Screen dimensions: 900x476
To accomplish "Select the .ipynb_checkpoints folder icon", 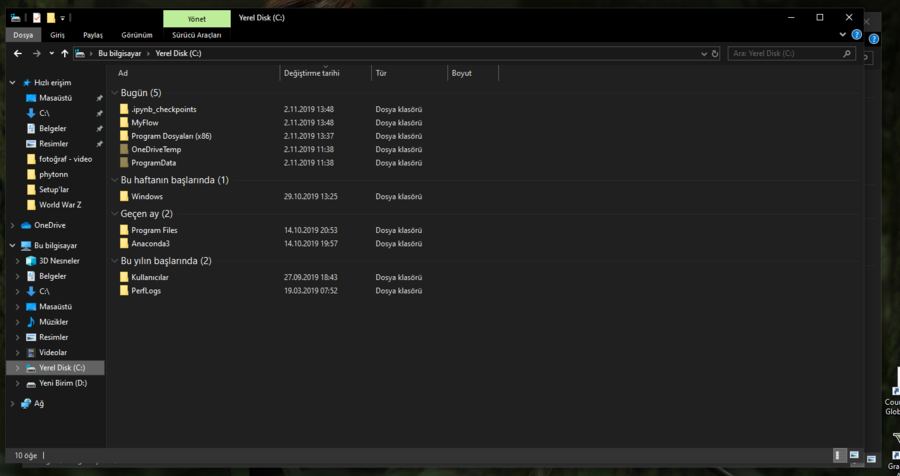I will (124, 109).
